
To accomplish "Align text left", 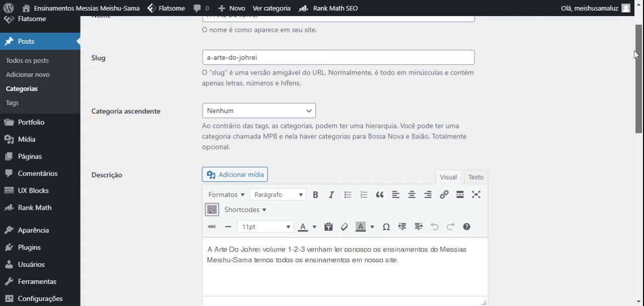I will (x=396, y=195).
